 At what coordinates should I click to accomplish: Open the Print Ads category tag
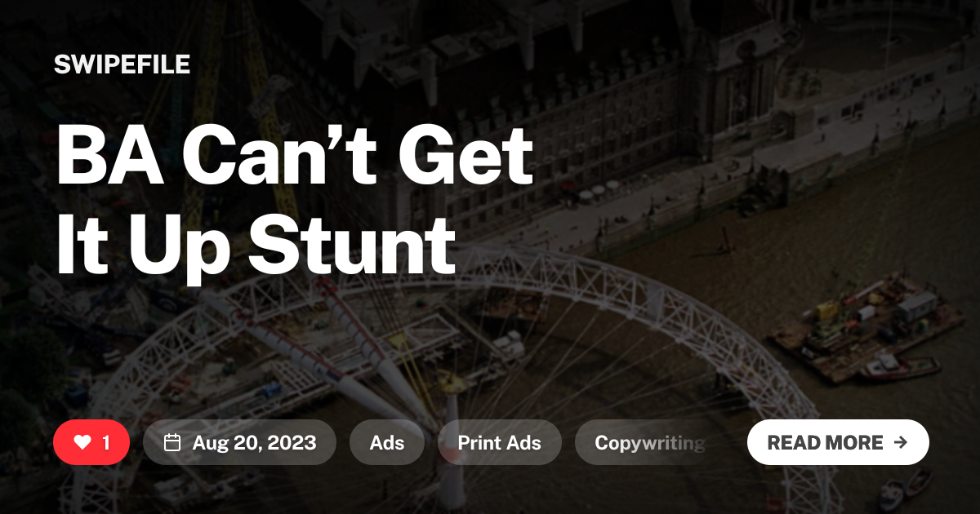[x=500, y=443]
